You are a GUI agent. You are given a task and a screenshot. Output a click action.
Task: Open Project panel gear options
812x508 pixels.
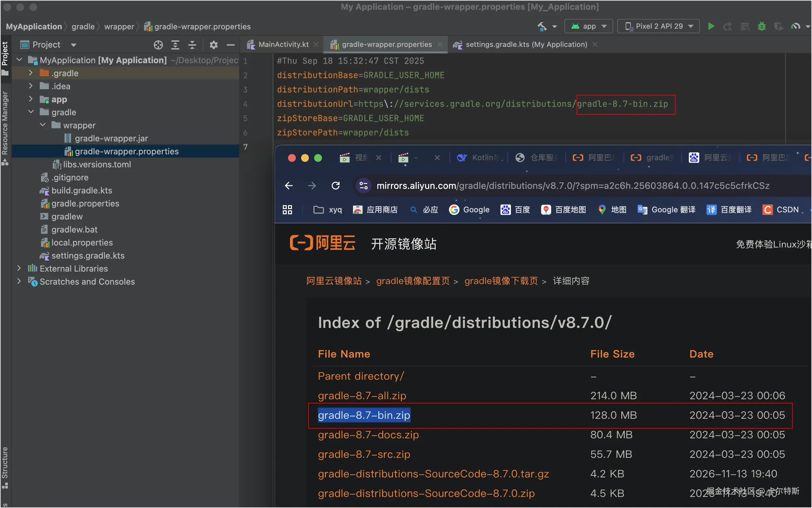(214, 45)
